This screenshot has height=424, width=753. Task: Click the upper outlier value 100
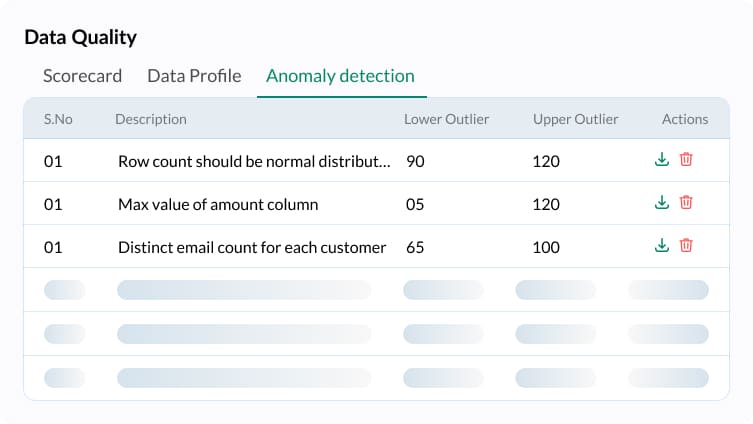[x=546, y=247]
